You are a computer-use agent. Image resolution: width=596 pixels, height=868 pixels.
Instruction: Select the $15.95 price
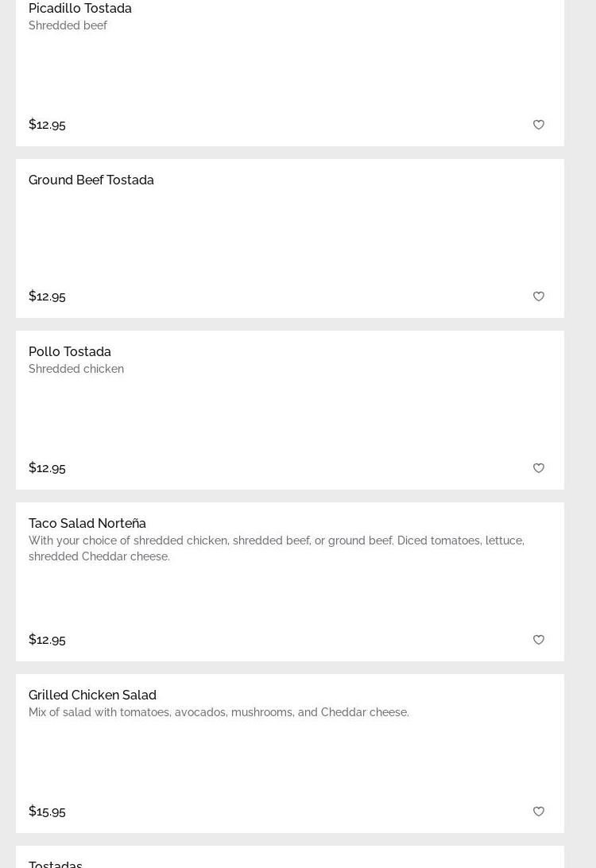(x=47, y=812)
